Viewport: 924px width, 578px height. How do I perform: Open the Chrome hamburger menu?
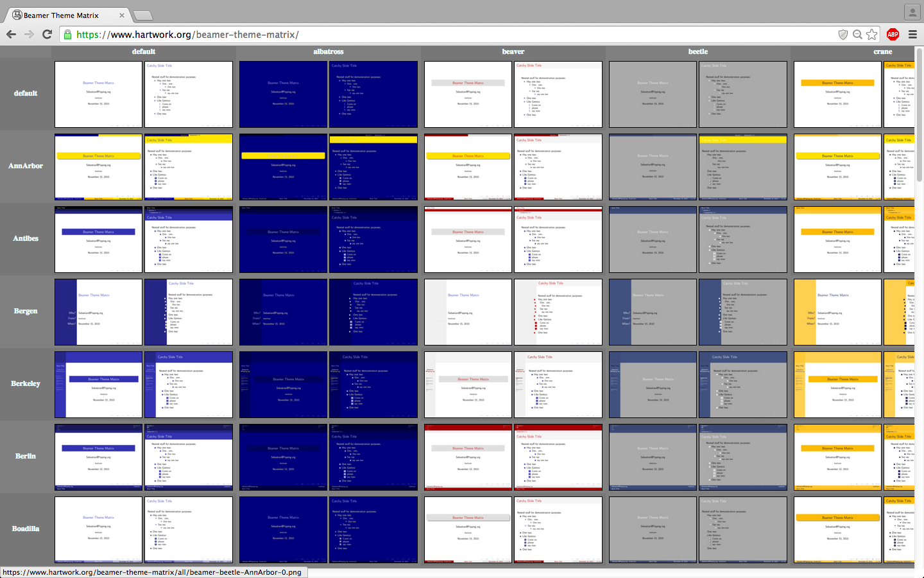pos(912,35)
